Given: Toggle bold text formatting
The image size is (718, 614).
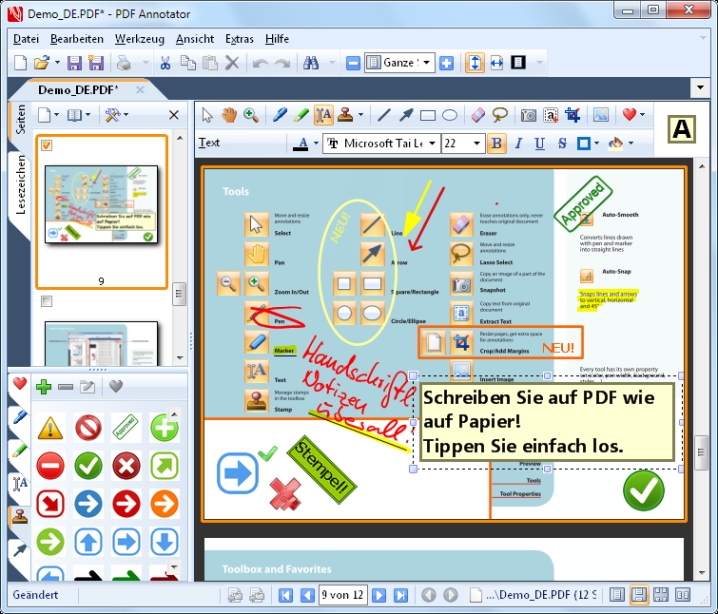Looking at the screenshot, I should coord(498,143).
